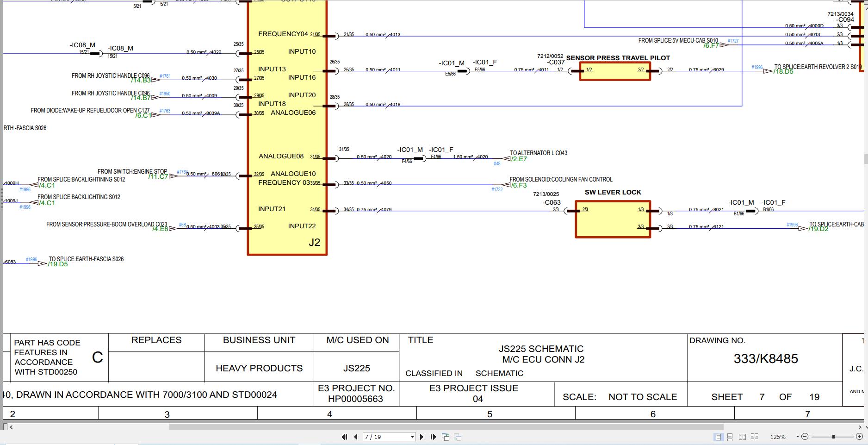Click the zoom slider handle
This screenshot has height=445, width=868.
[x=833, y=437]
